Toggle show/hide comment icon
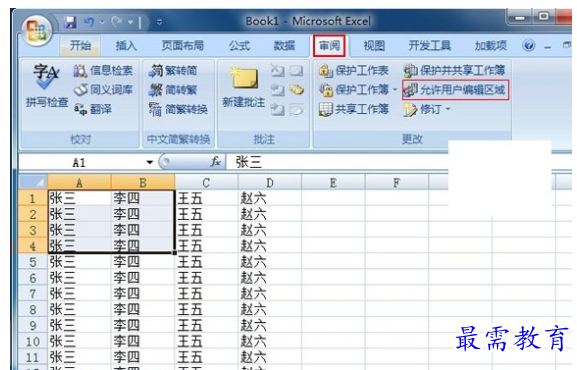The image size is (577, 370). tap(296, 70)
